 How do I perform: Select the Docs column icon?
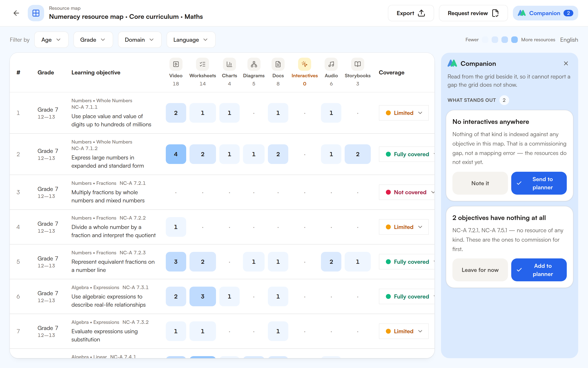(x=278, y=64)
